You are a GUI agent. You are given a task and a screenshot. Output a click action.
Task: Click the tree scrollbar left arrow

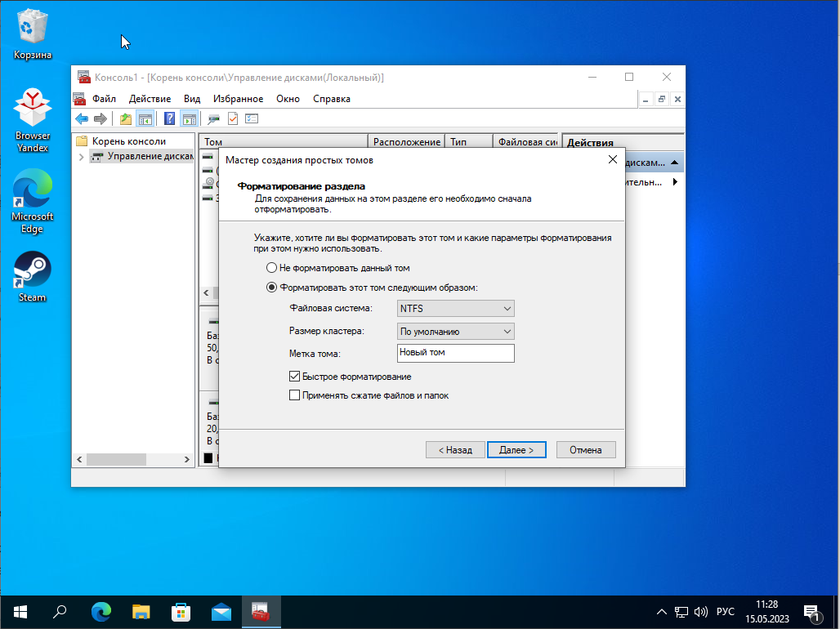click(x=79, y=460)
